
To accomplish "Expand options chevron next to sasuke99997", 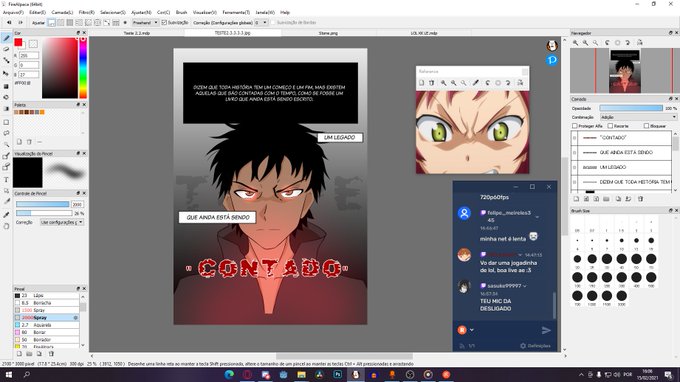I will coord(525,286).
